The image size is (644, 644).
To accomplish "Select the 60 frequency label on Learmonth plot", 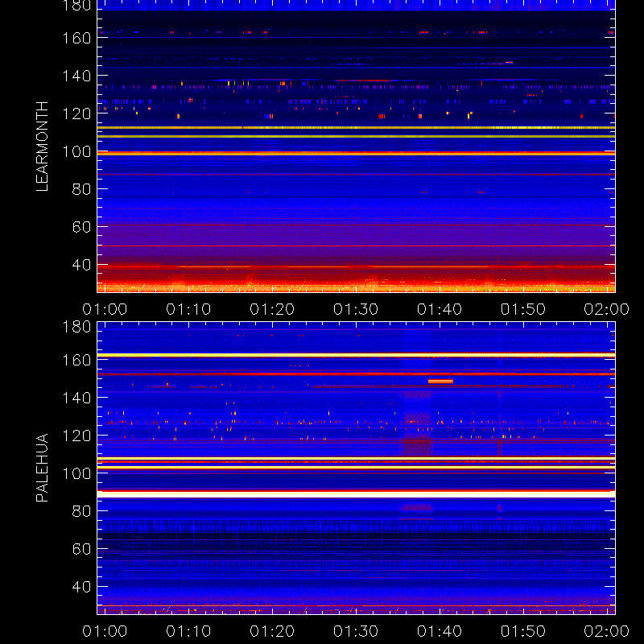I will 81,227.
